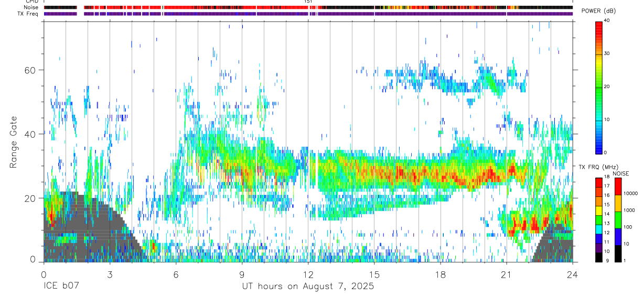Image resolution: width=644 pixels, height=297 pixels.
Task: Click x-axis tick label 15
Action: 374,273
